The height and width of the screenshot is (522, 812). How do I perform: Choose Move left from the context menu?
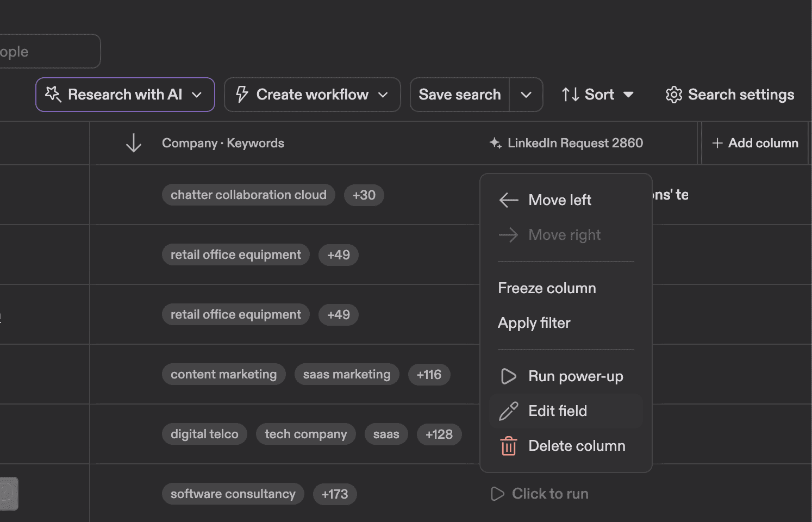pyautogui.click(x=566, y=200)
